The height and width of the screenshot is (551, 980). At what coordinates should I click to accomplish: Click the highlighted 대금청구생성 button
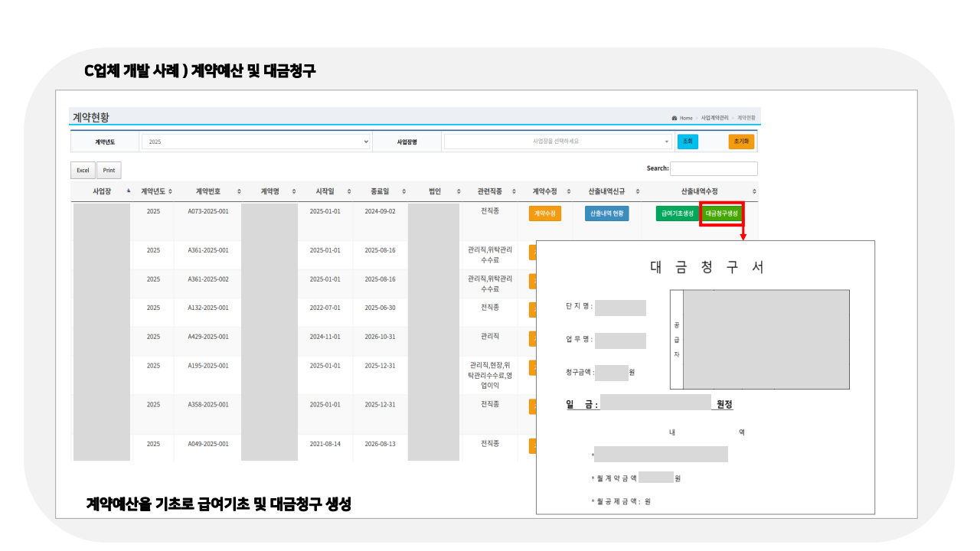tap(720, 213)
